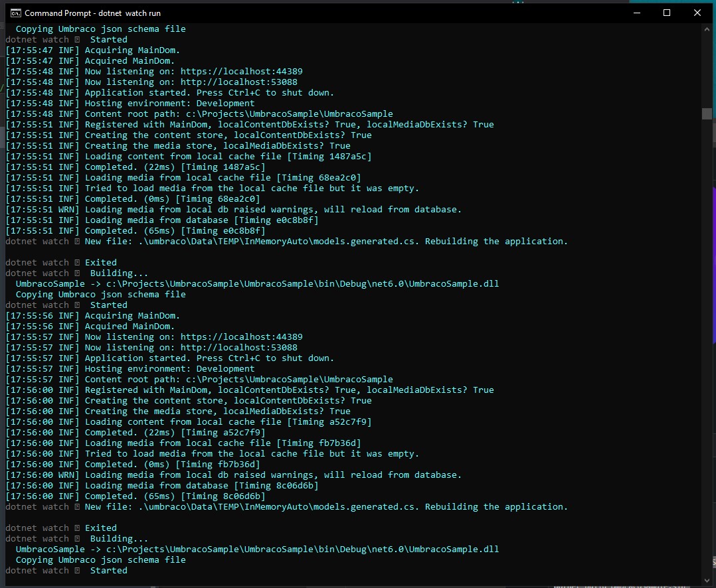This screenshot has height=588, width=716.
Task: Click 'Completed. (22ms) [Timing a52c7f9]'
Action: click(175, 433)
